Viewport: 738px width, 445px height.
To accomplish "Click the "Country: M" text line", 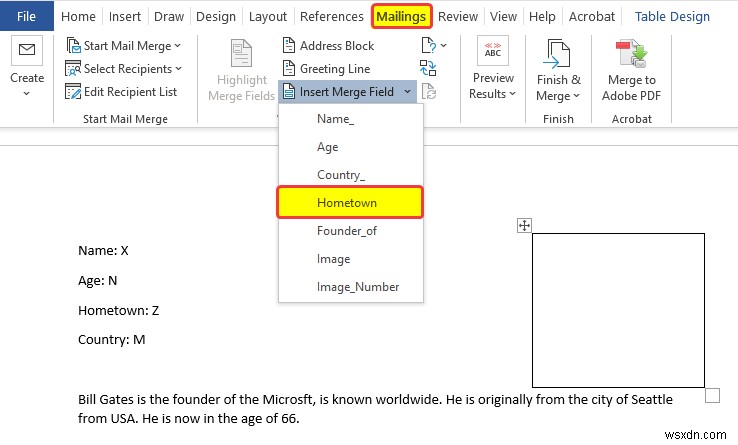I will [x=112, y=340].
